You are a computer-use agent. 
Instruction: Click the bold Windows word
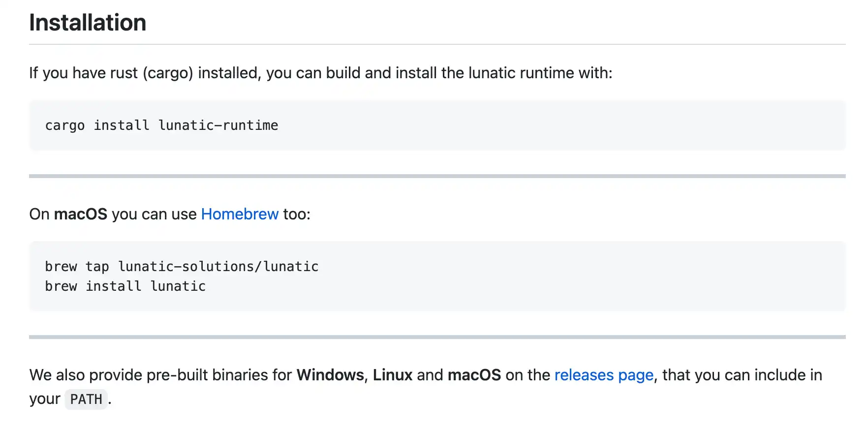(330, 375)
